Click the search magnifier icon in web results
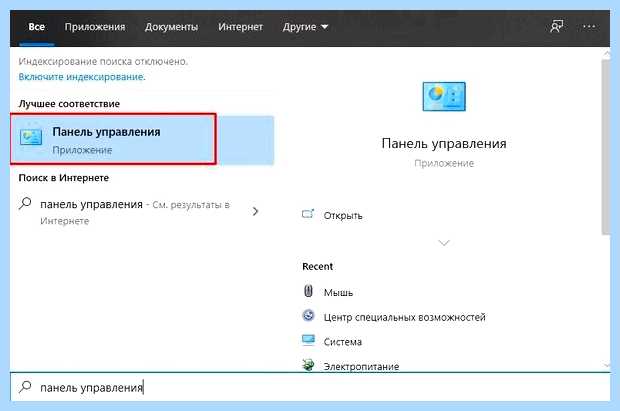This screenshot has height=411, width=620. (25, 203)
